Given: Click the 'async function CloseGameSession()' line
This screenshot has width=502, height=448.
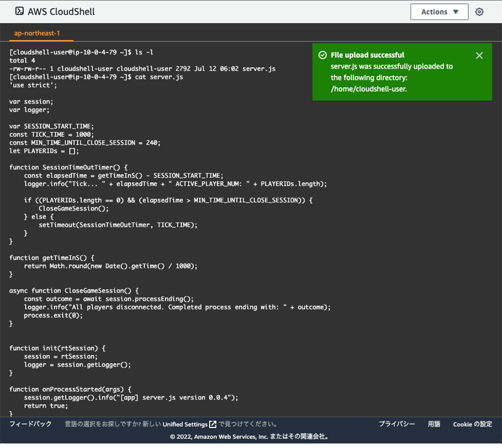Looking at the screenshot, I should click(74, 290).
